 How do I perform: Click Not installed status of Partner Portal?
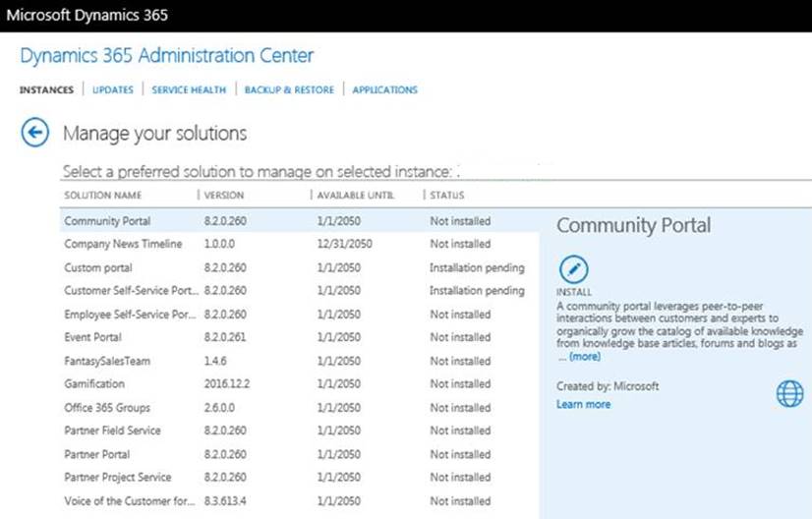pyautogui.click(x=460, y=454)
